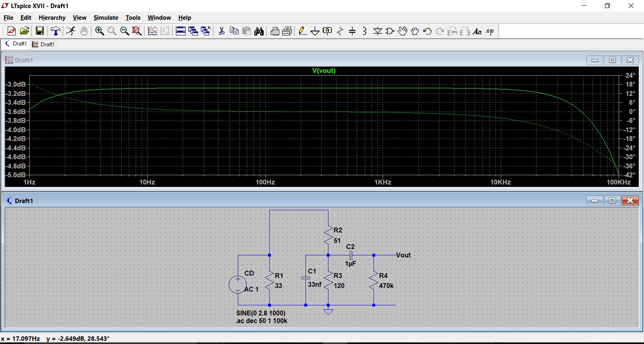Viewport: 644px width, 344px height.
Task: Click the Copy toolbar icon
Action: (234, 31)
